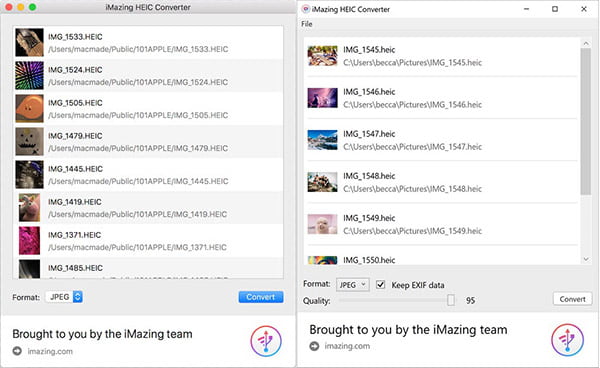
Task: Open the Format JPEG dropdown in the Mac window
Action: [x=64, y=297]
